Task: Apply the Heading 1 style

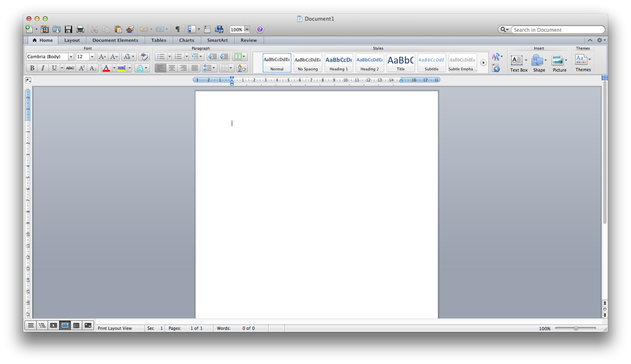Action: (x=338, y=63)
